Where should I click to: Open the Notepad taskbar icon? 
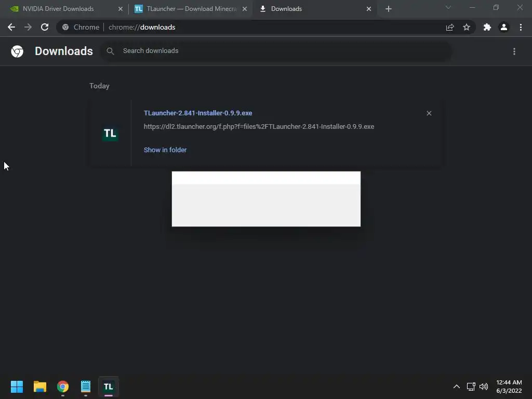point(86,387)
